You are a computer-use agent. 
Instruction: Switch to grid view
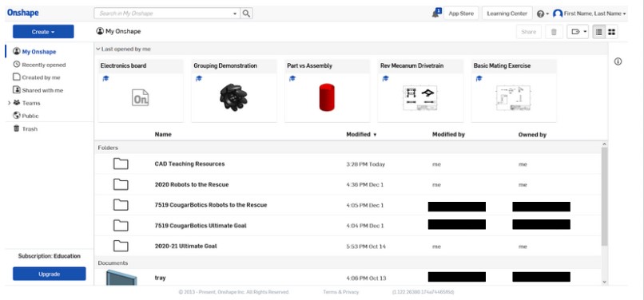click(x=611, y=32)
